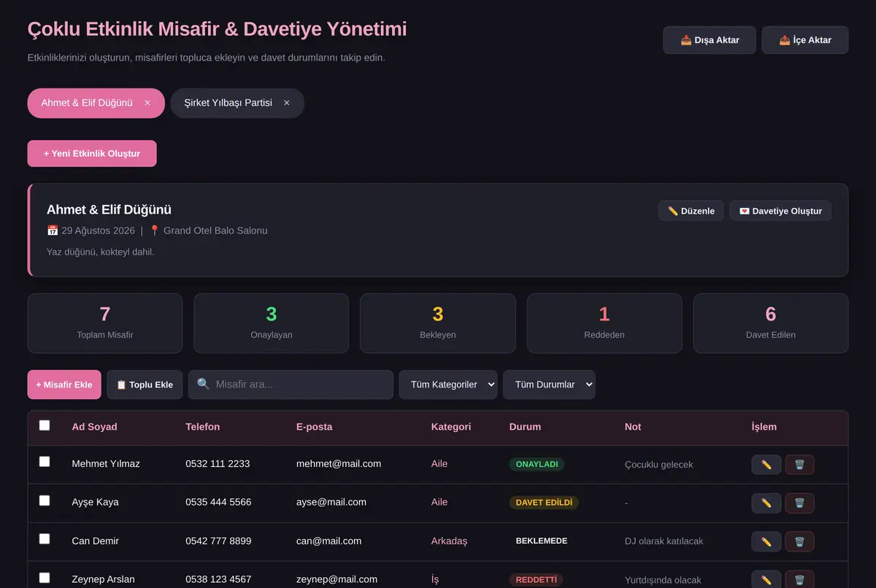Image resolution: width=876 pixels, height=588 pixels.
Task: Click the Onaylayan stat card
Action: pos(272,323)
